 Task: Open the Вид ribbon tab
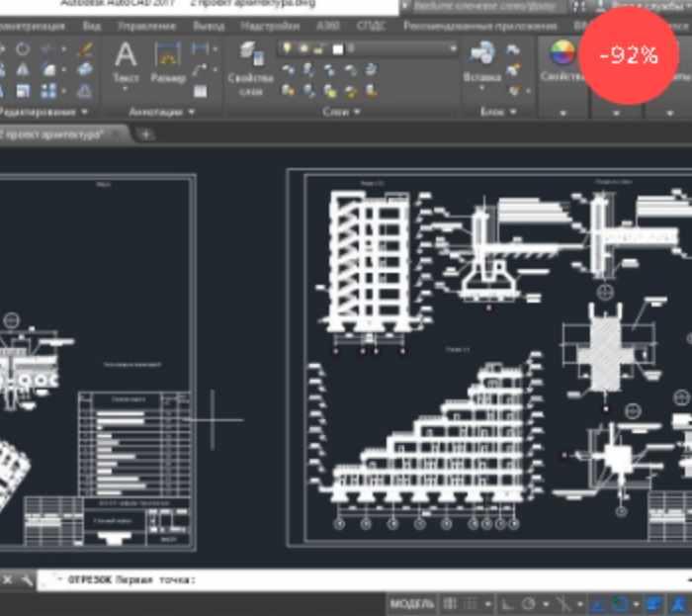pos(92,25)
